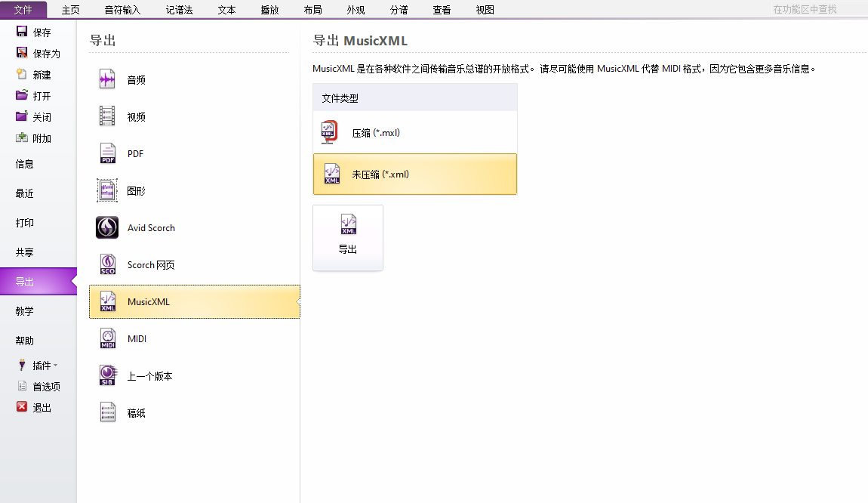Screen dimensions: 868x503
Task: Choose the MIDI export icon
Action: (107, 338)
